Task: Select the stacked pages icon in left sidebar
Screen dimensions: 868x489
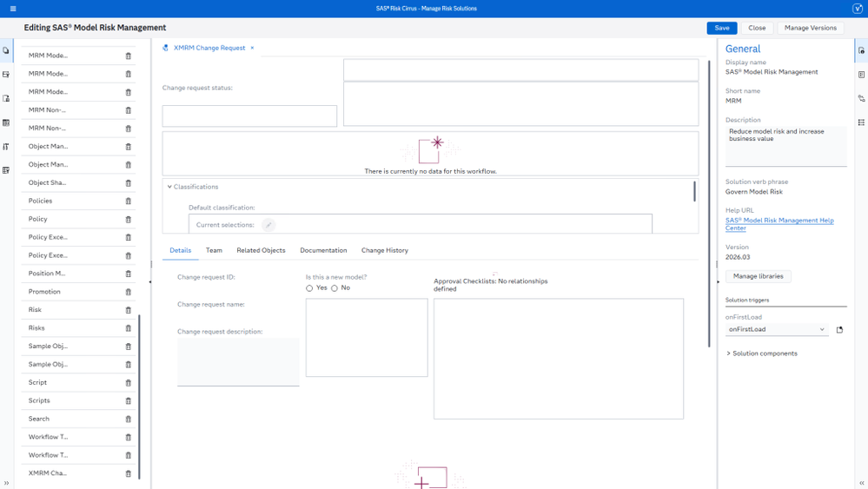Action: click(x=6, y=50)
